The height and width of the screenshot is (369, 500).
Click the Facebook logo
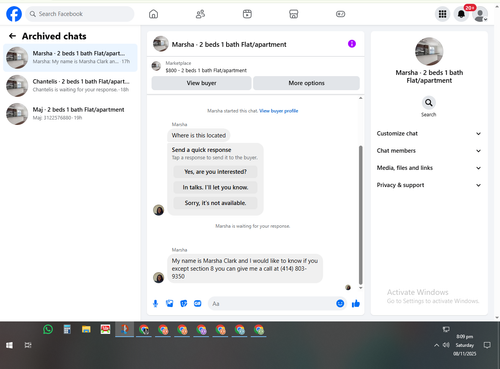pyautogui.click(x=14, y=14)
